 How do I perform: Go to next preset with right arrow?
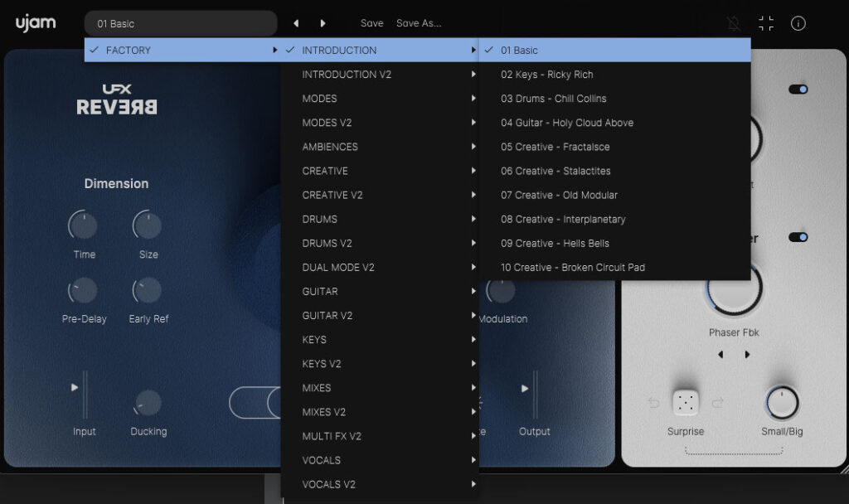coord(323,23)
